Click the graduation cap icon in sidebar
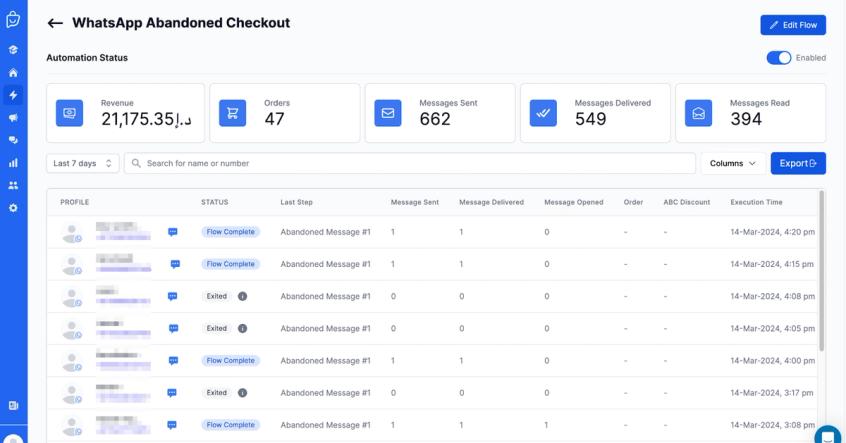The width and height of the screenshot is (846, 443). point(13,50)
